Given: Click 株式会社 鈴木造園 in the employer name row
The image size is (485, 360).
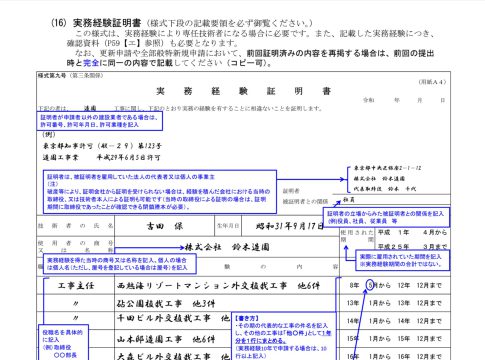Looking at the screenshot, I should pos(227,247).
